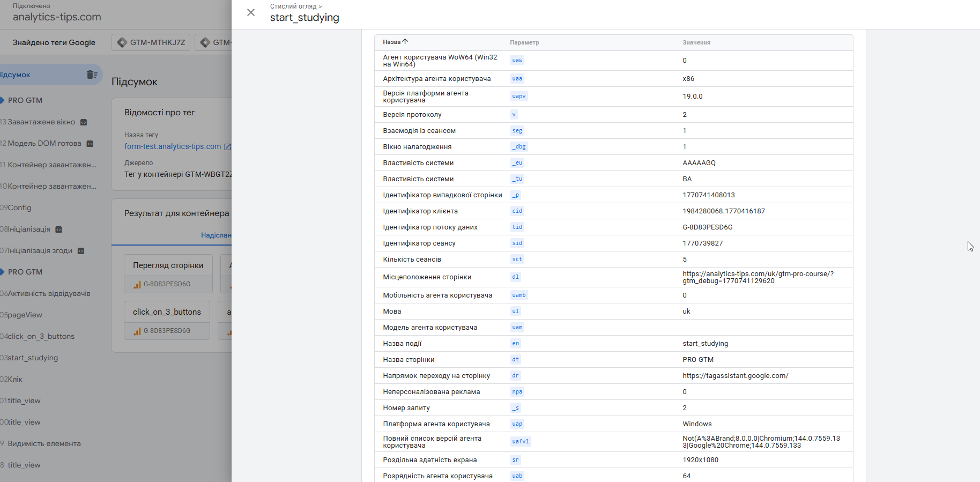Click the external link icon beside form-test.analytics-tips.com
Viewport: 980px width, 482px height.
227,146
